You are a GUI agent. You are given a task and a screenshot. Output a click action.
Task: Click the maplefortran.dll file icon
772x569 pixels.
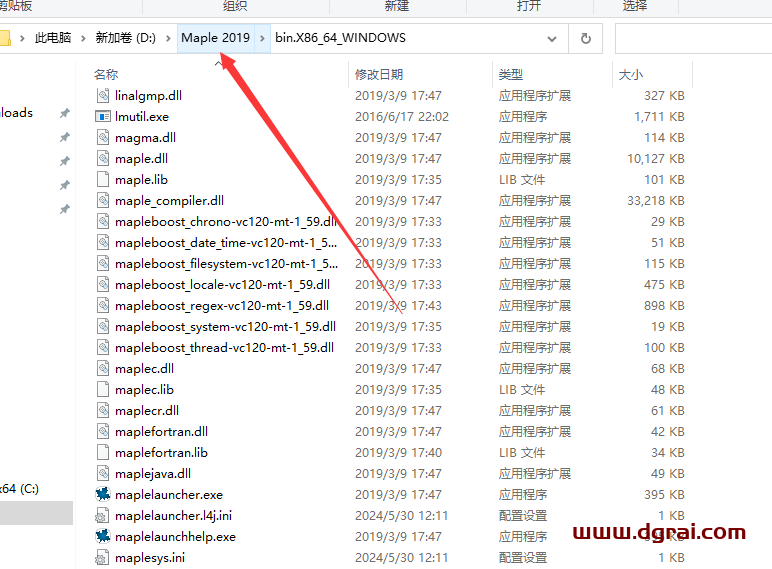tap(103, 432)
